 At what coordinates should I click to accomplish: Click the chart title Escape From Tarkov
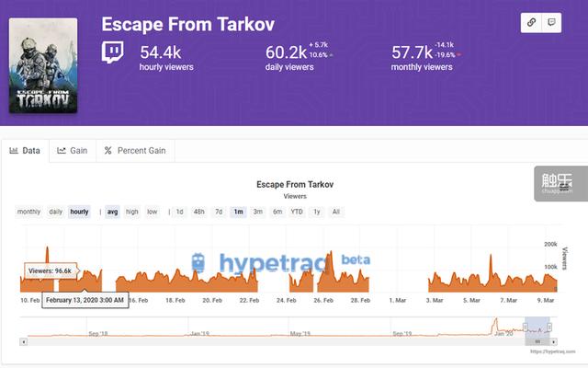point(295,184)
